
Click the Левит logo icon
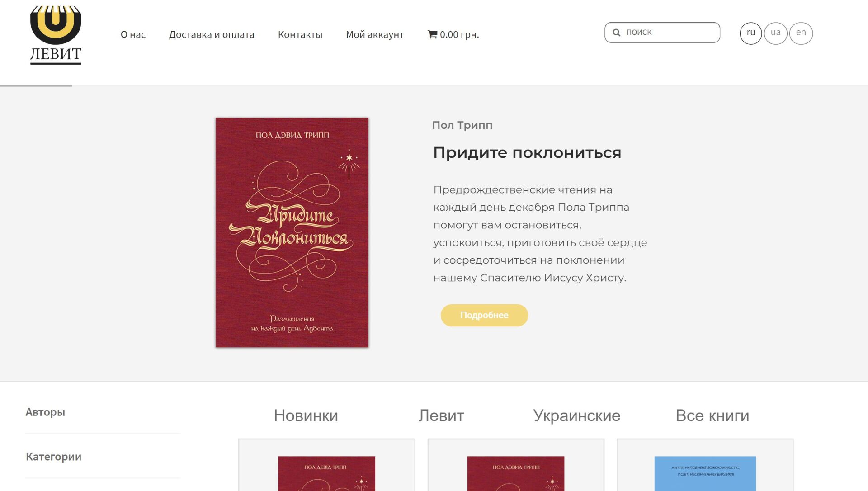[x=56, y=35]
